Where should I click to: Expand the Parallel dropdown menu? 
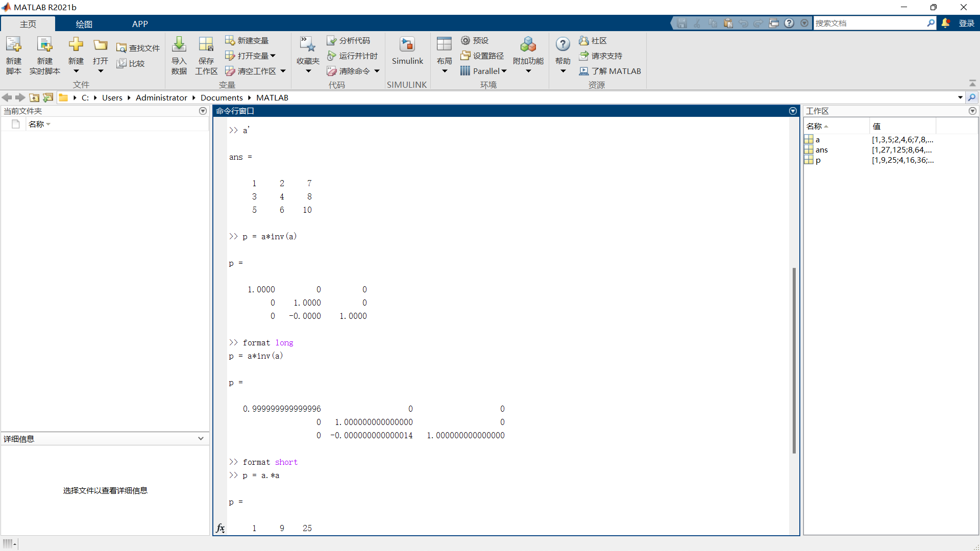coord(504,71)
